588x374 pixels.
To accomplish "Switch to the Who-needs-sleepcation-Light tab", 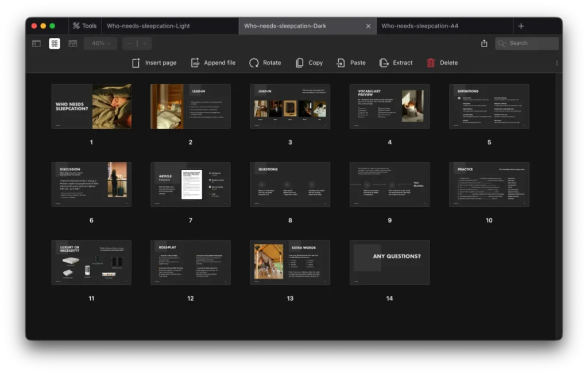I will coord(148,26).
